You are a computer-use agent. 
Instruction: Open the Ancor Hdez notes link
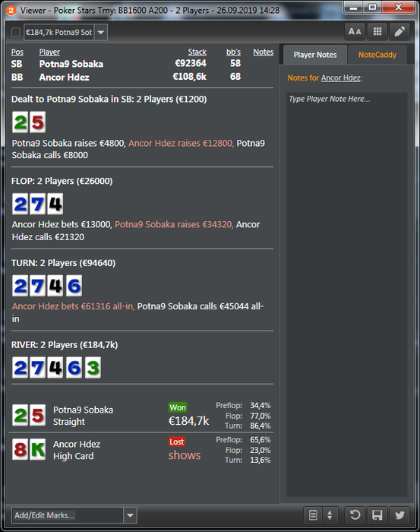click(341, 78)
